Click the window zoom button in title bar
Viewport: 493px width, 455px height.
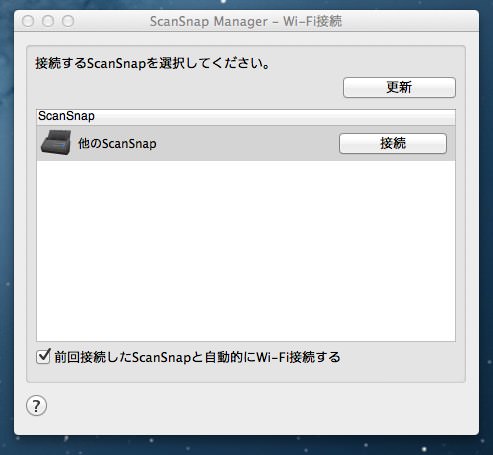coord(68,21)
